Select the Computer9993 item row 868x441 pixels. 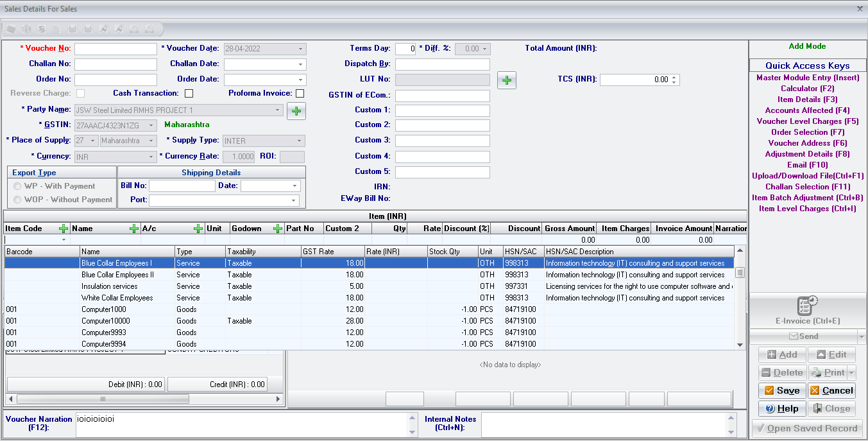pos(370,333)
